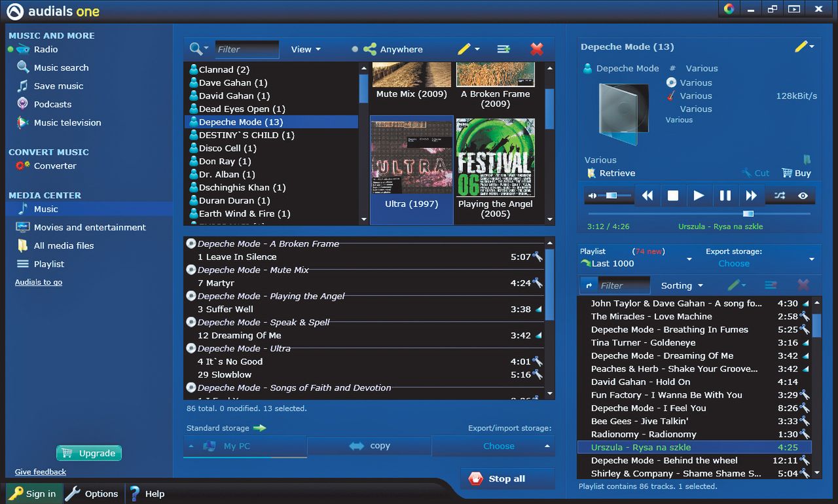Screen dimensions: 838x504
Task: Open the View dropdown
Action: 306,49
